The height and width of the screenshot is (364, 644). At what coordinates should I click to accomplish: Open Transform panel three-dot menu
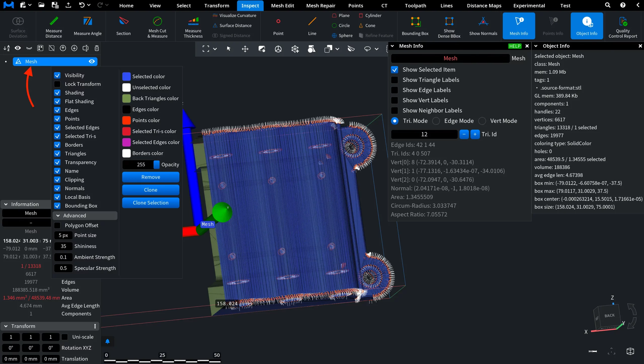tap(95, 326)
